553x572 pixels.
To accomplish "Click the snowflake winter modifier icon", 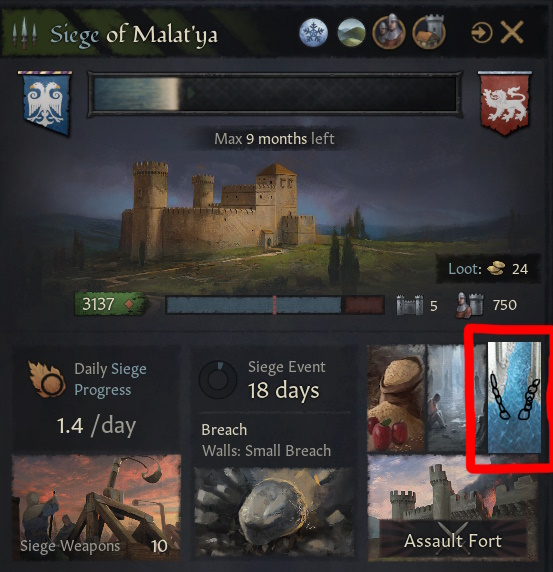I will (314, 33).
